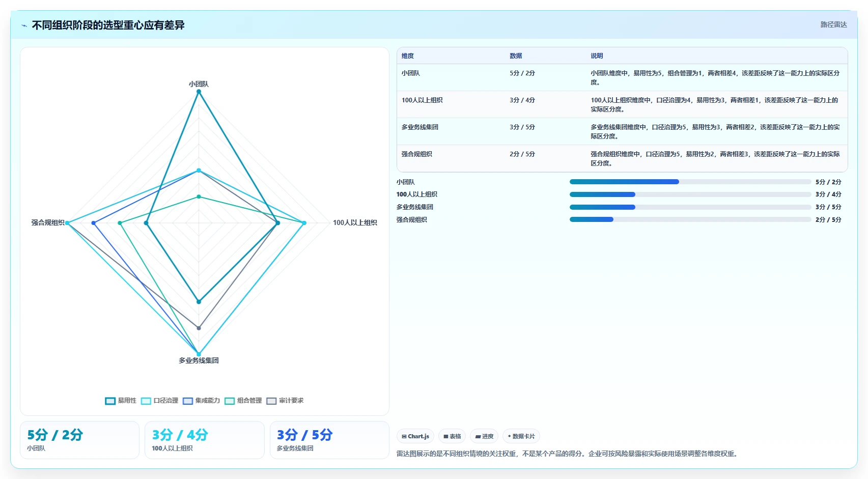Click the Chart.js chip icon
Screen dimensions: 868x479
pyautogui.click(x=404, y=436)
